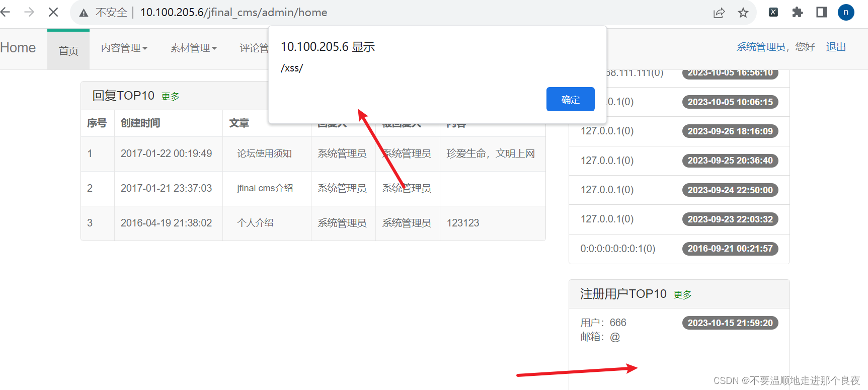Screen dimensions: 868x390
Task: Click the share page icon in address bar
Action: pos(719,13)
